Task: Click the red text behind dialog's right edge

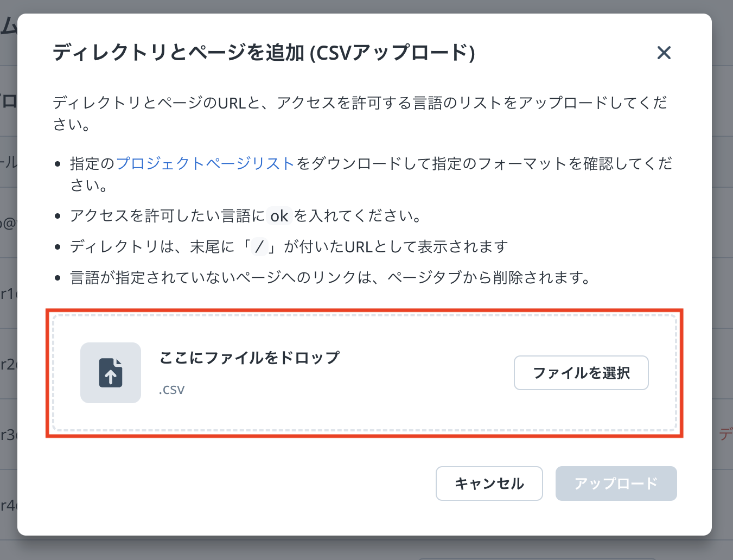Action: coord(725,434)
